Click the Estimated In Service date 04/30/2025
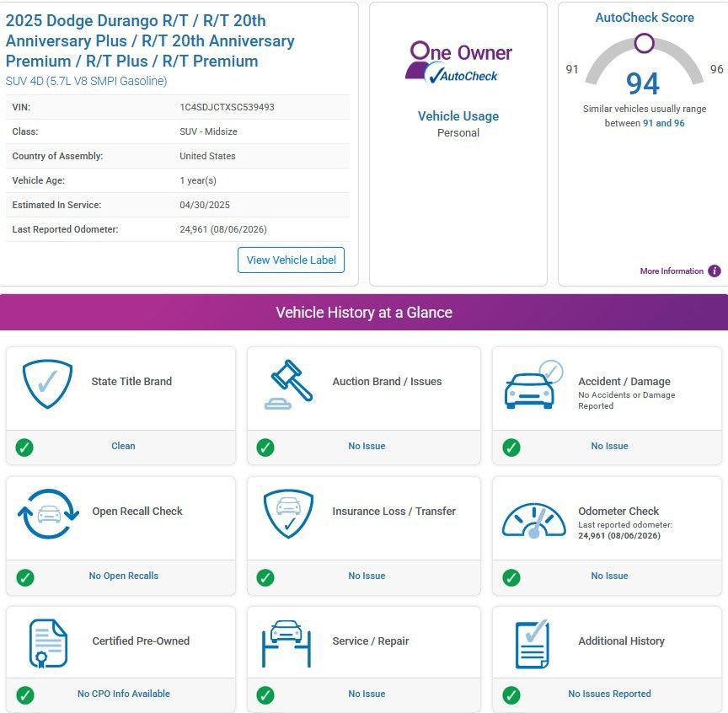Image resolution: width=728 pixels, height=713 pixels. click(205, 206)
